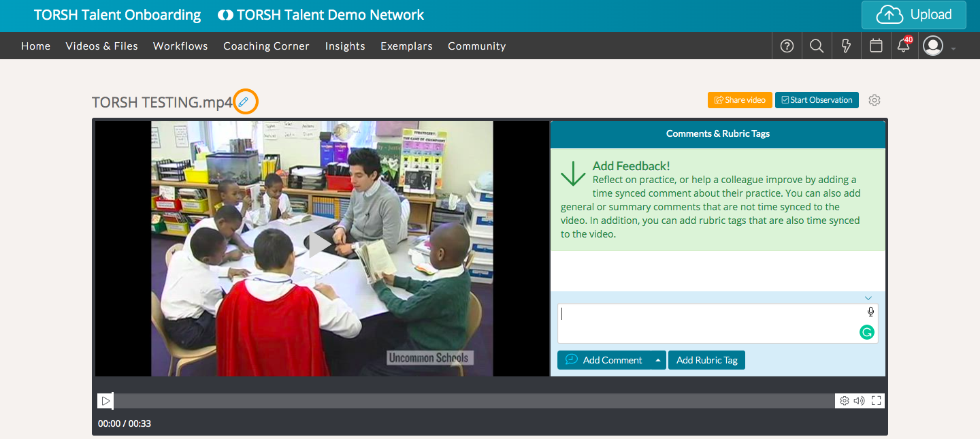This screenshot has width=980, height=439.
Task: Click the Add Rubric Tag button
Action: coord(706,360)
